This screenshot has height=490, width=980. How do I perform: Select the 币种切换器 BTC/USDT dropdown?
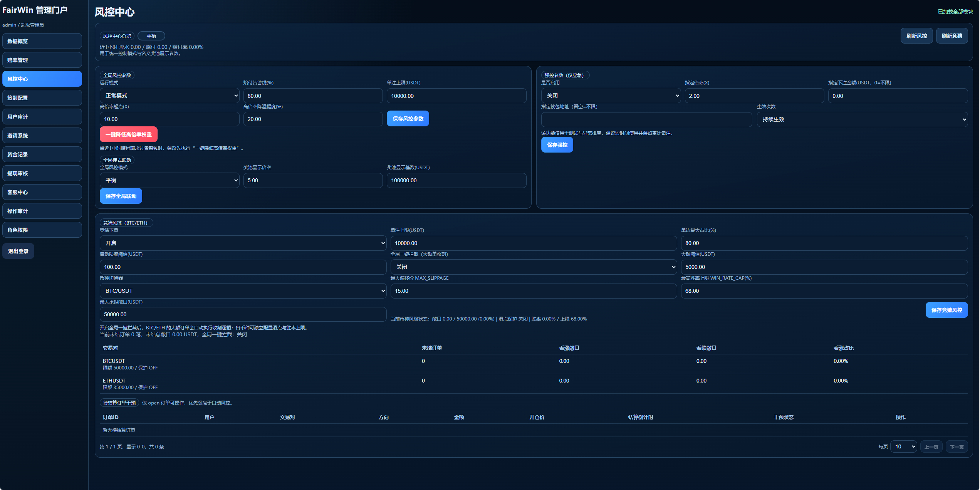click(x=243, y=291)
